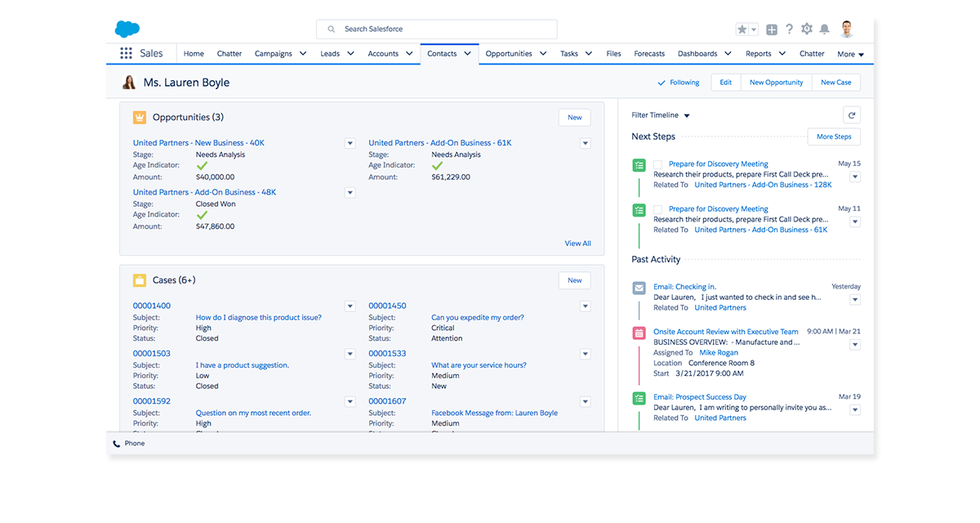Click the timeline refresh icon
Screen dimensions: 980x523
(x=852, y=115)
